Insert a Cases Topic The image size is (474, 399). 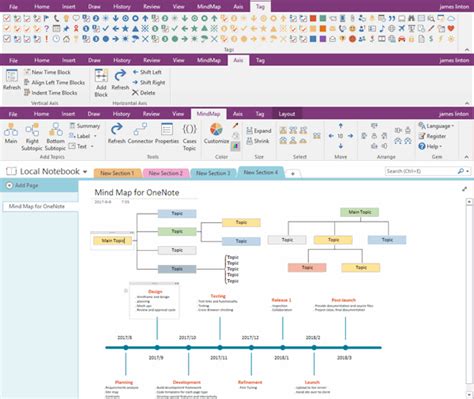[189, 137]
